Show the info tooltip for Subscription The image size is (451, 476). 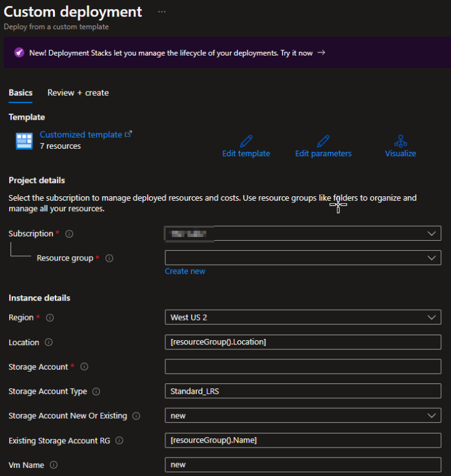coord(69,234)
